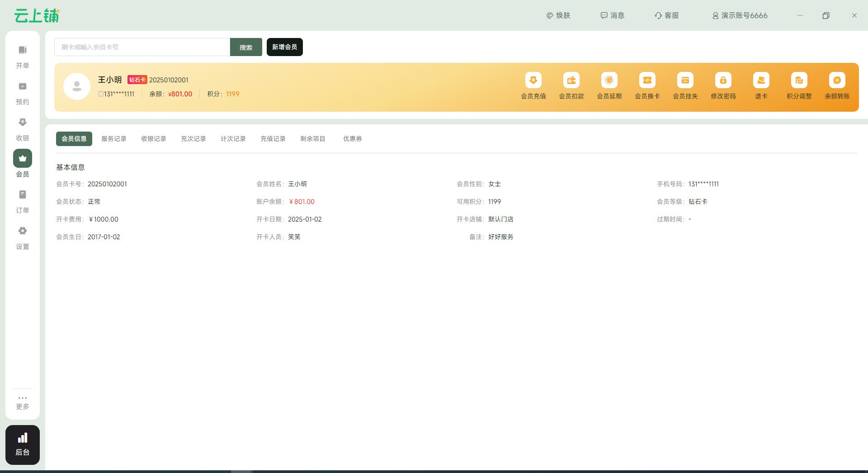
Task: Open the 会员扣款 deduction icon
Action: pyautogui.click(x=571, y=80)
